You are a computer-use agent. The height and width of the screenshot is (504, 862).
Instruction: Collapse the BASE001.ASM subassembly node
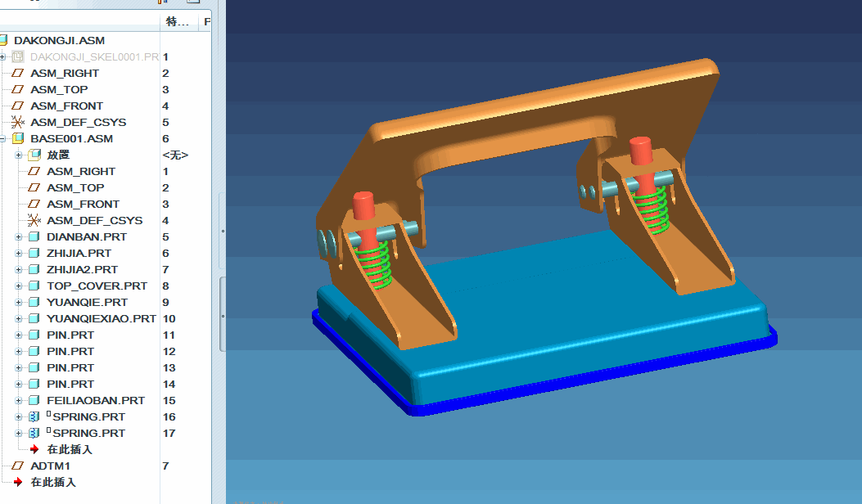[x=3, y=138]
